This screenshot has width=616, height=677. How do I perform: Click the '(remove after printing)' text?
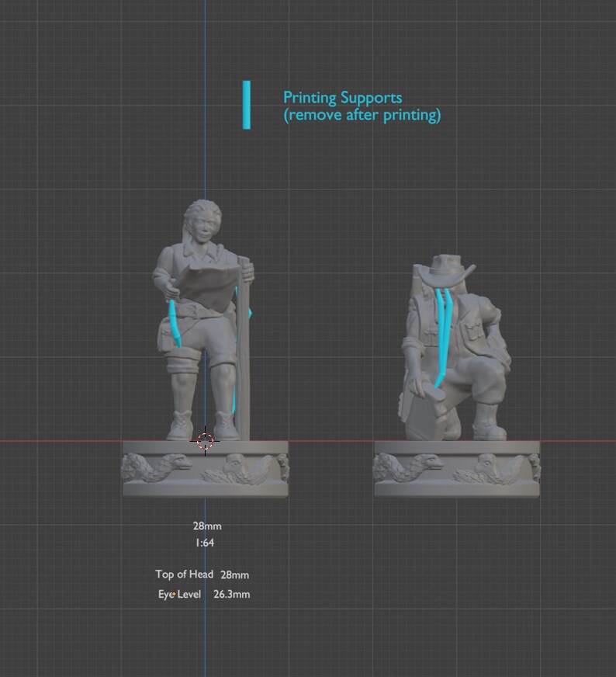coord(362,115)
